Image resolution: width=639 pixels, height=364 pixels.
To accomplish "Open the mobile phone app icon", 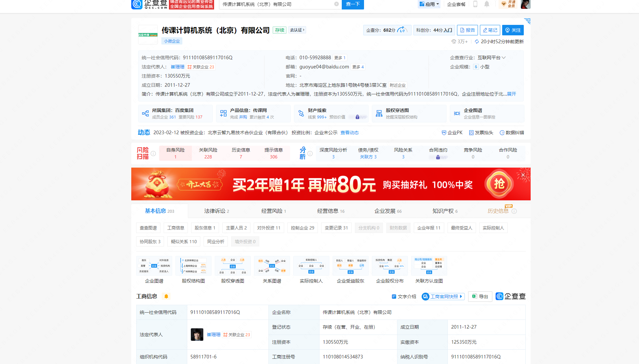I will (x=475, y=4).
